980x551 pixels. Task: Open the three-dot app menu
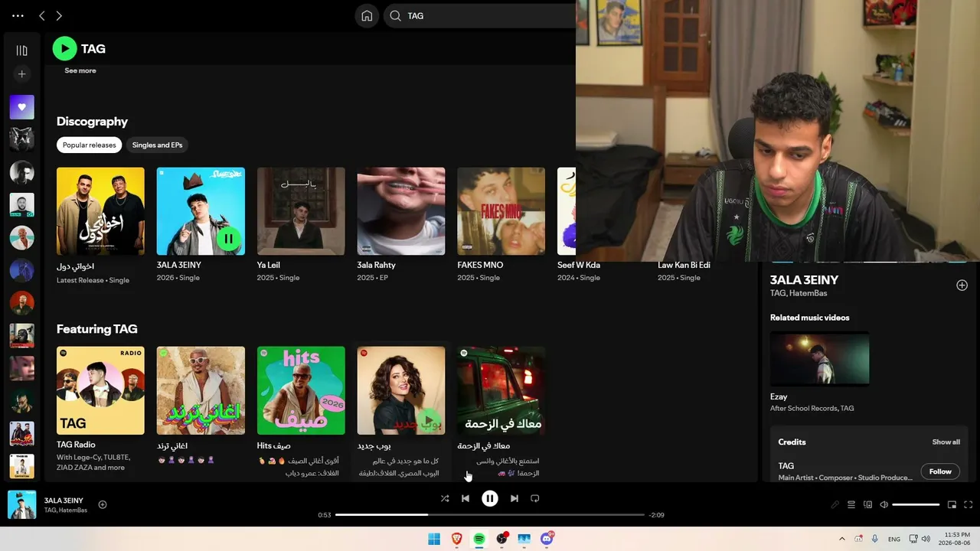point(18,15)
